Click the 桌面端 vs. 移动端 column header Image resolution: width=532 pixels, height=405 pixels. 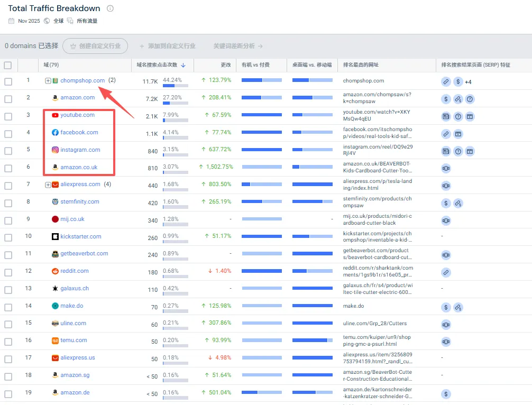[x=312, y=65]
